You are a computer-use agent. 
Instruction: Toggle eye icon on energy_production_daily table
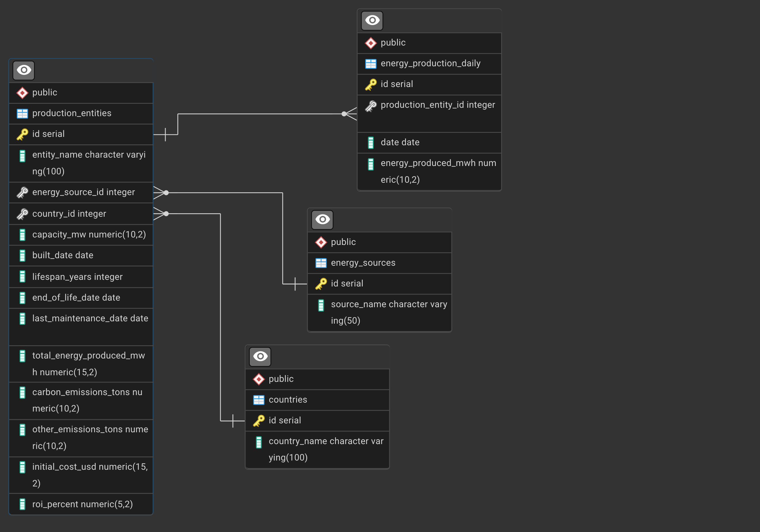point(372,20)
